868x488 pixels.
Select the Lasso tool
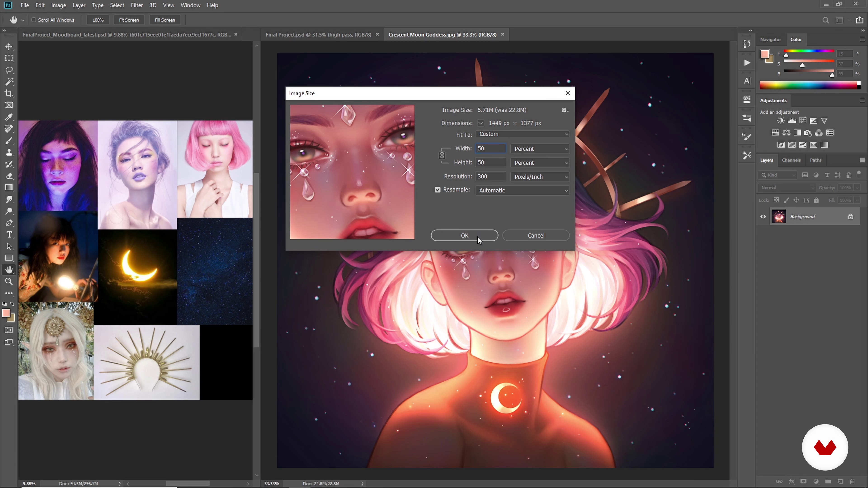[x=9, y=70]
